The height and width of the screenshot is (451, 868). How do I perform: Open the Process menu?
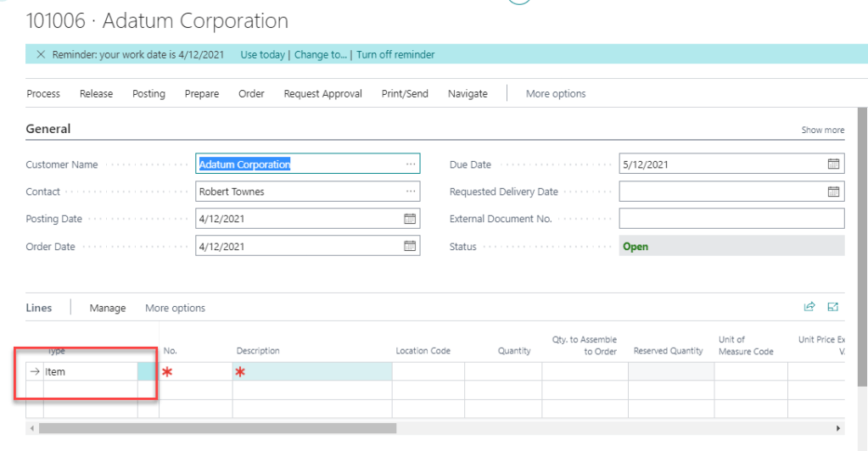click(x=43, y=93)
